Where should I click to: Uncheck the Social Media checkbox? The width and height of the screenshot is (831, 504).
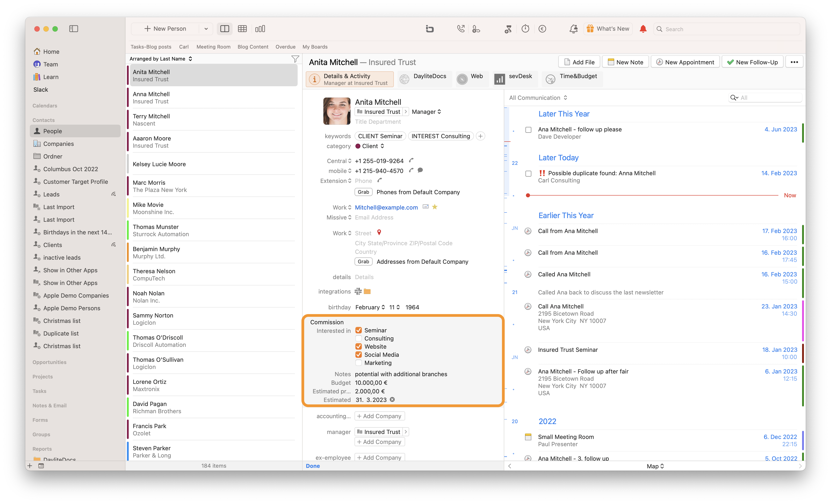pyautogui.click(x=359, y=355)
